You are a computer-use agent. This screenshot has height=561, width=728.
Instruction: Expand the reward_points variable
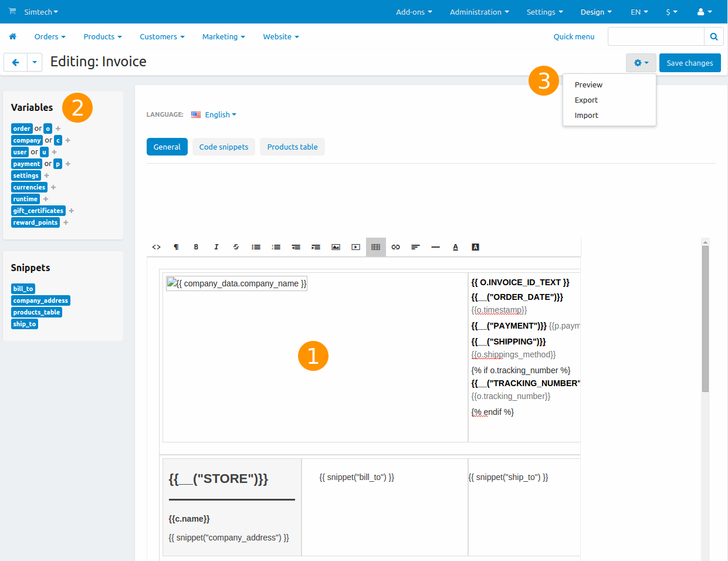(66, 222)
